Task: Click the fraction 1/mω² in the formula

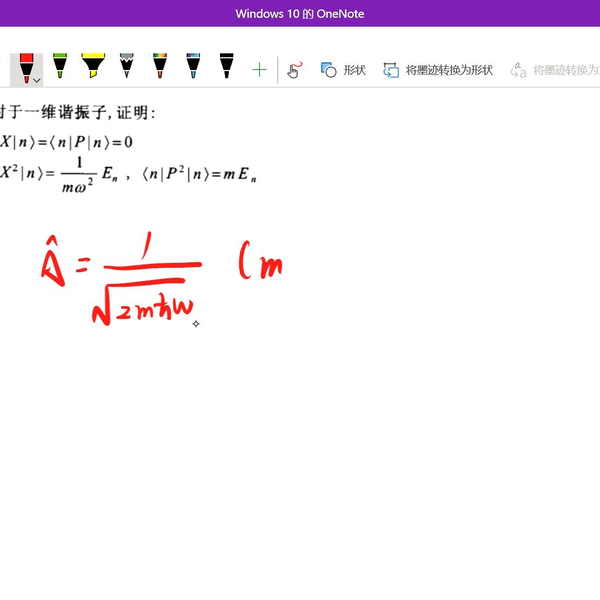Action: point(78,174)
